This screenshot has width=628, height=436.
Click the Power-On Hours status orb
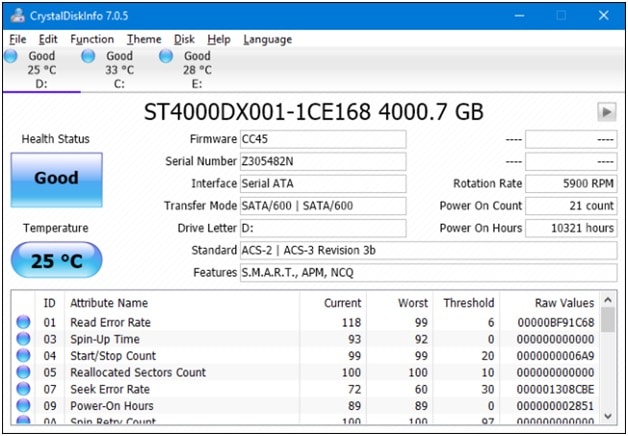[x=23, y=406]
